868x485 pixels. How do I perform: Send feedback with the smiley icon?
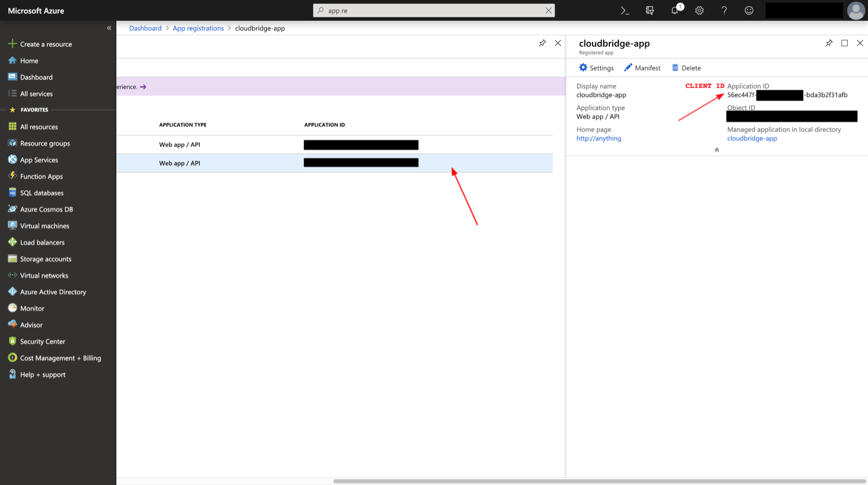(749, 10)
